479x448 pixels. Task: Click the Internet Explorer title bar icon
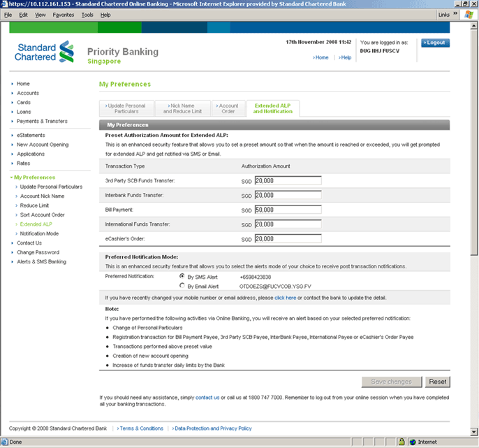(4, 4)
